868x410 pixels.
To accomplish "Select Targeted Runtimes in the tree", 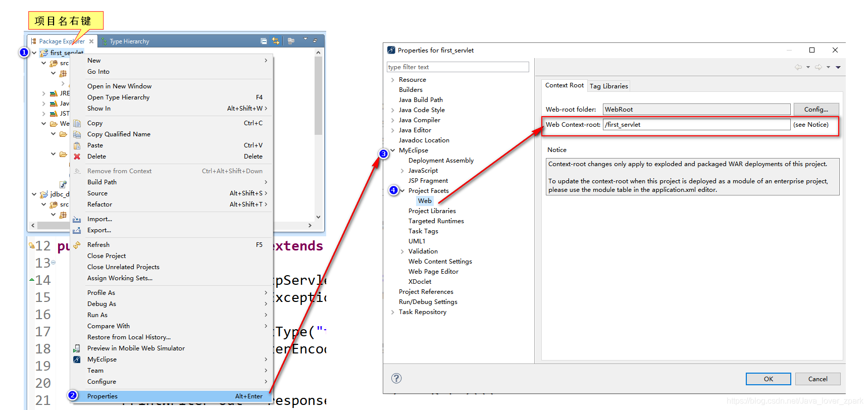I will click(x=436, y=221).
